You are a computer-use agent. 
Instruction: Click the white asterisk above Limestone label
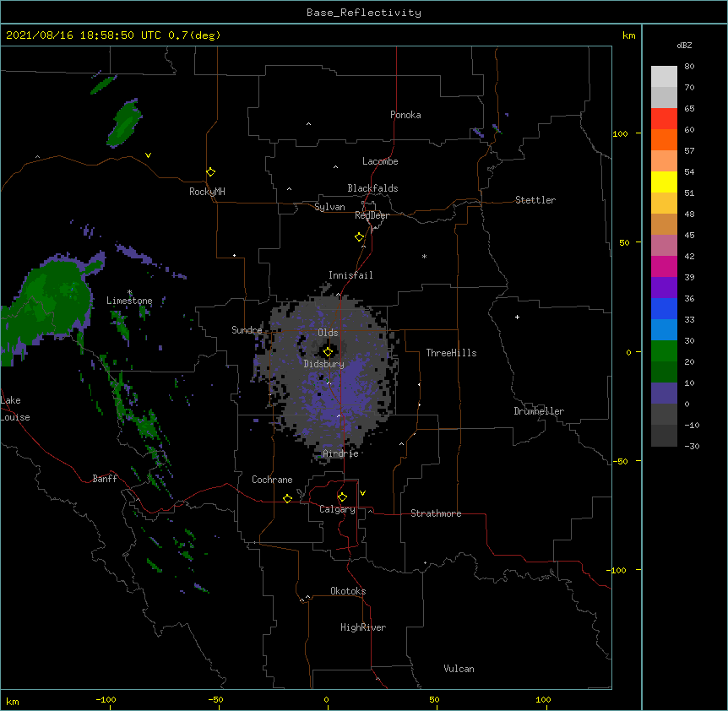[130, 292]
